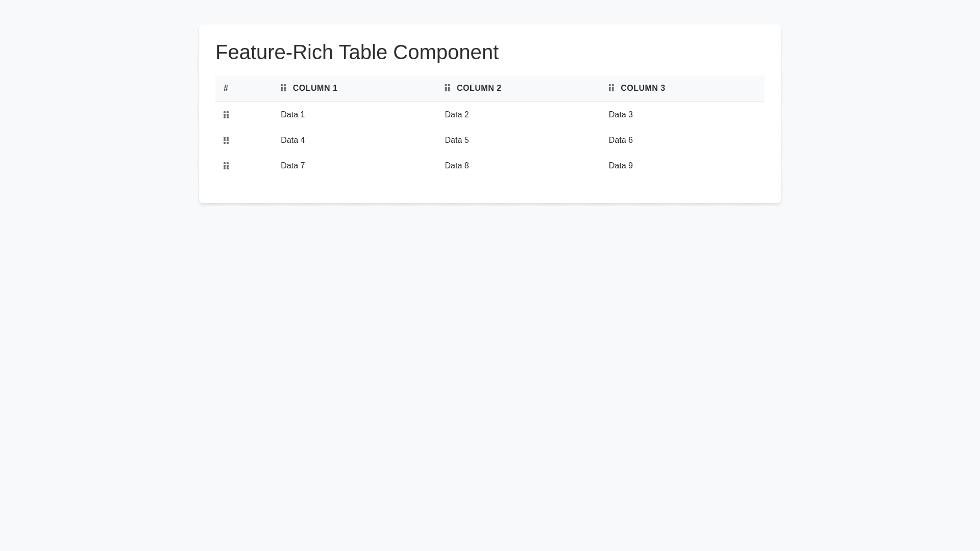Click the # header cell
Viewport: 980px width, 551px height.
pos(226,88)
